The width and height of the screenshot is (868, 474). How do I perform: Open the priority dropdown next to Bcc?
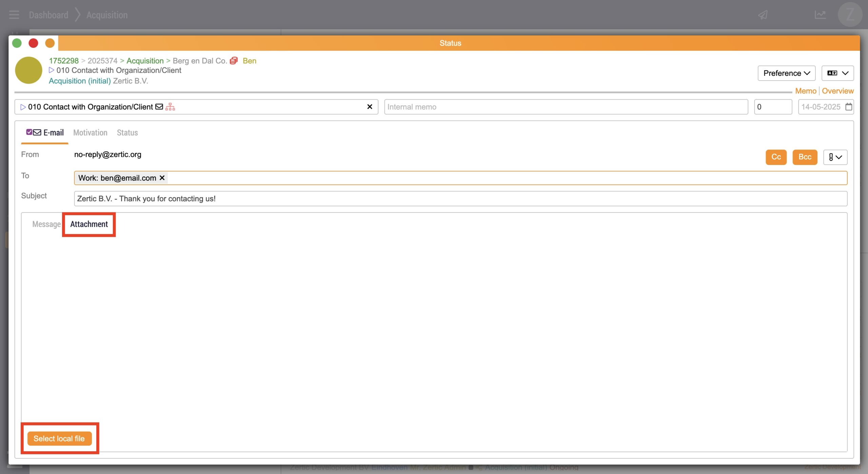pos(835,157)
